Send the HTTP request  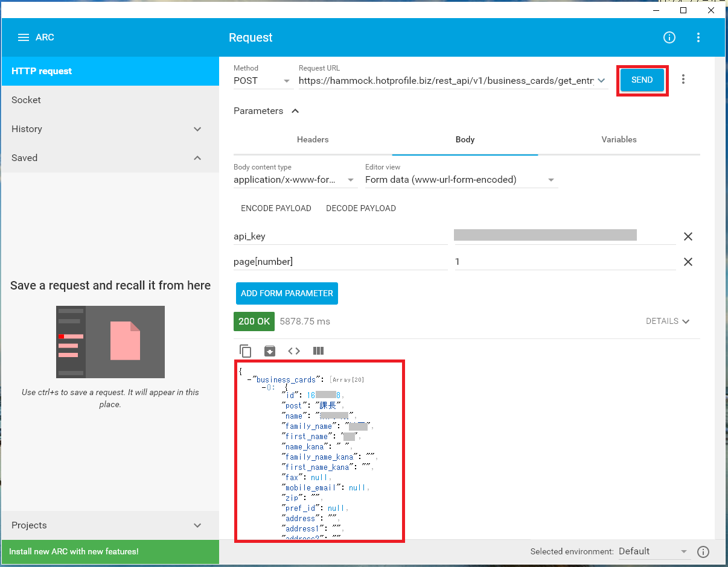tap(642, 80)
